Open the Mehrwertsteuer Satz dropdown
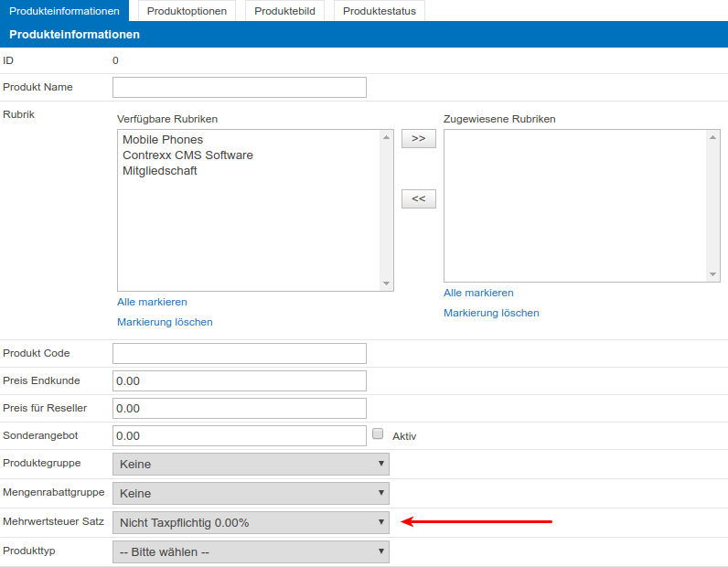The width and height of the screenshot is (728, 567). click(251, 522)
